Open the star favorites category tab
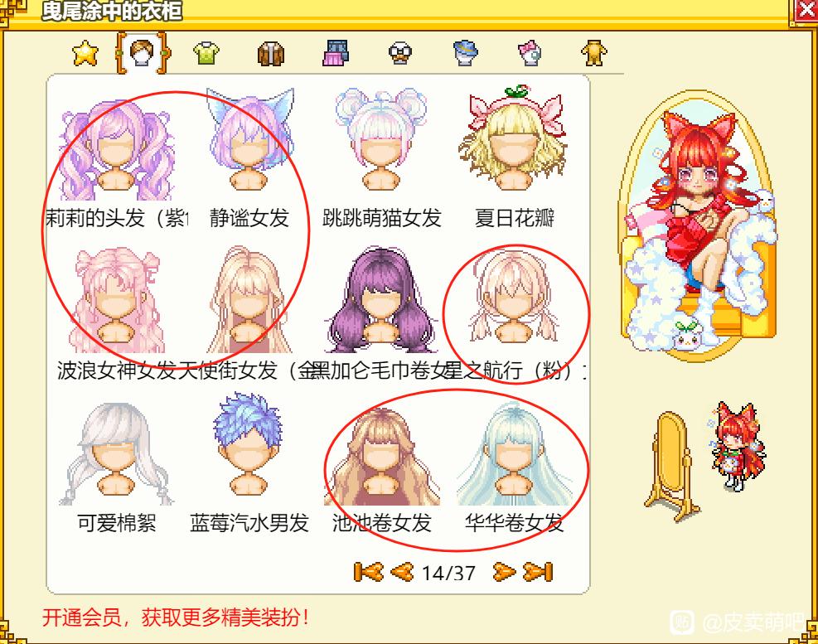The width and height of the screenshot is (818, 644). click(x=85, y=53)
